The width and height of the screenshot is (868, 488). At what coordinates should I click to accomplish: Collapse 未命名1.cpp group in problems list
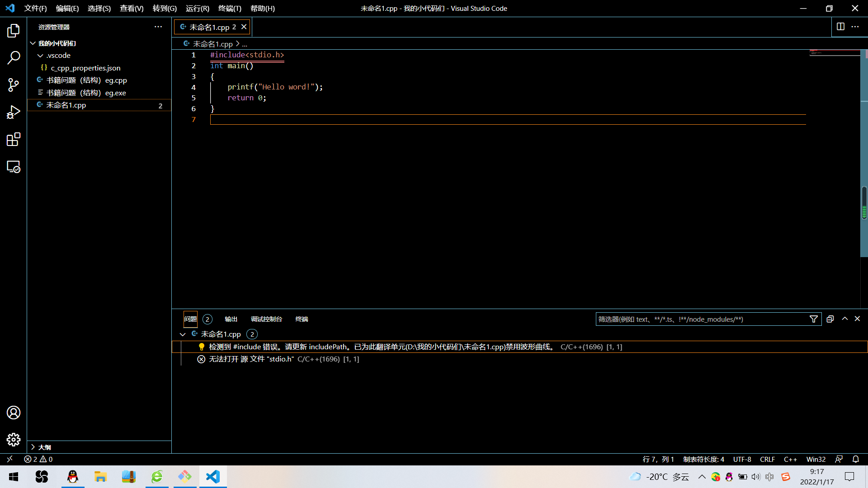pos(183,334)
